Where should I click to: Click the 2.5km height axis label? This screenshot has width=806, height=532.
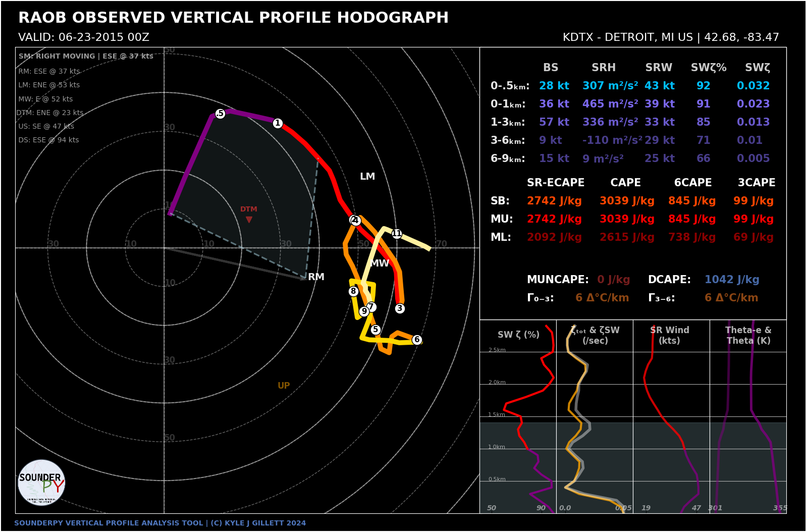(497, 350)
